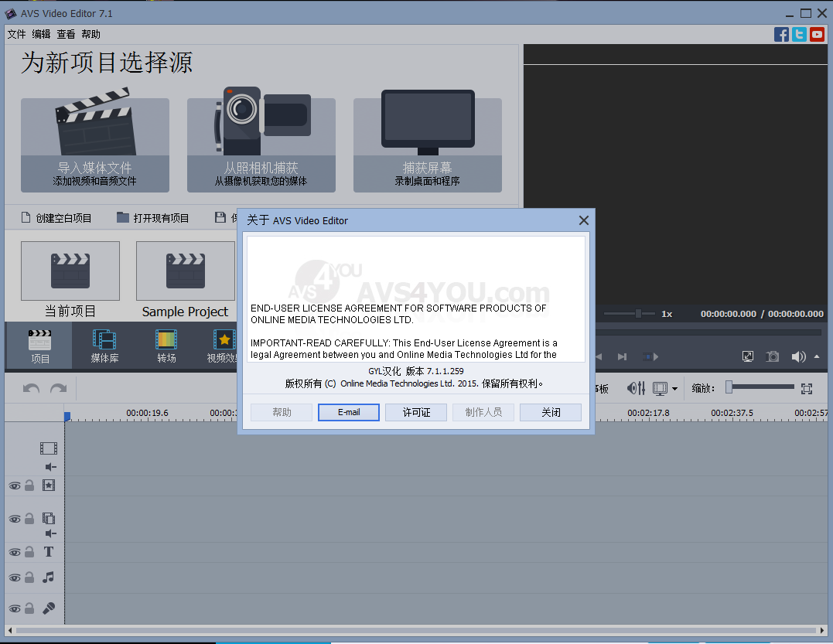Image resolution: width=833 pixels, height=644 pixels.
Task: Select the Sample Project thumbnail
Action: click(x=186, y=271)
